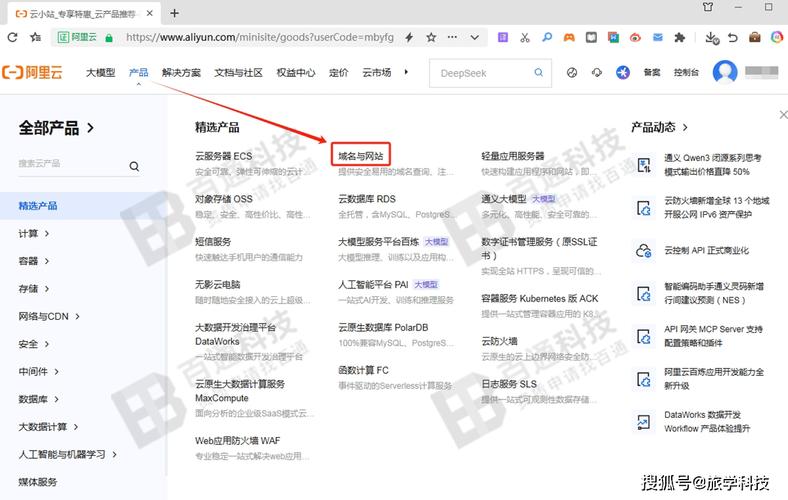This screenshot has width=788, height=500.
Task: Expand the 网络与CDN category
Action: [x=49, y=317]
